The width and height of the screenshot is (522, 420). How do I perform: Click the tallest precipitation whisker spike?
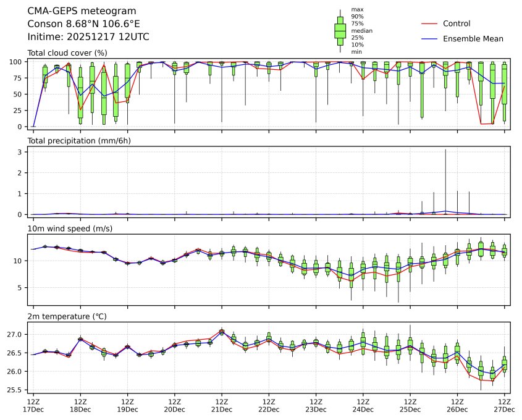coord(445,179)
